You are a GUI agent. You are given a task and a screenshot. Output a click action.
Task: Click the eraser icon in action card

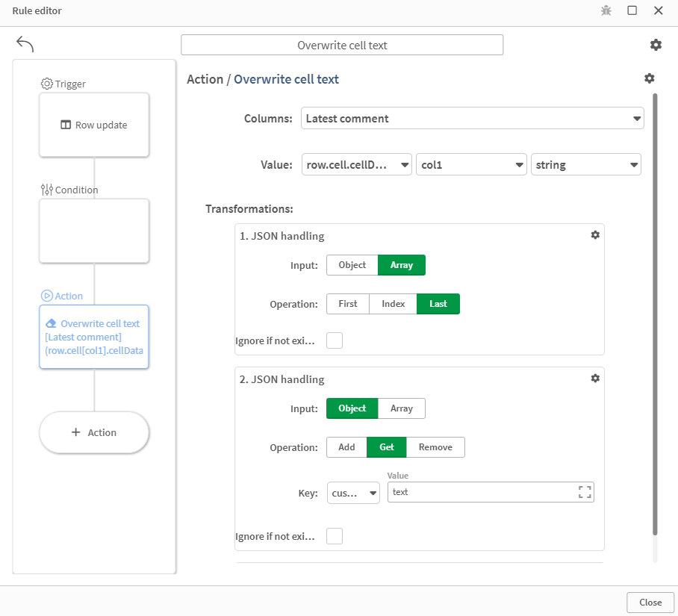(x=51, y=323)
